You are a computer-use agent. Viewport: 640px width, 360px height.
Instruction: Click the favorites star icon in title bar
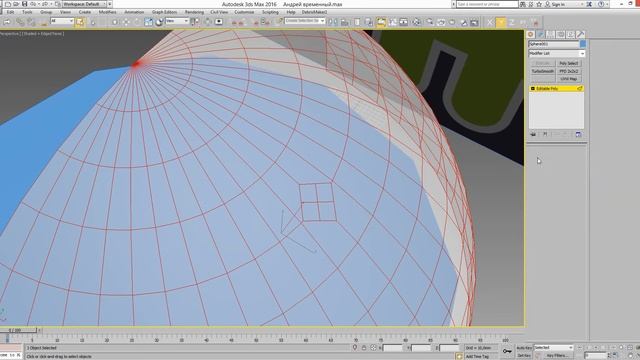click(539, 4)
